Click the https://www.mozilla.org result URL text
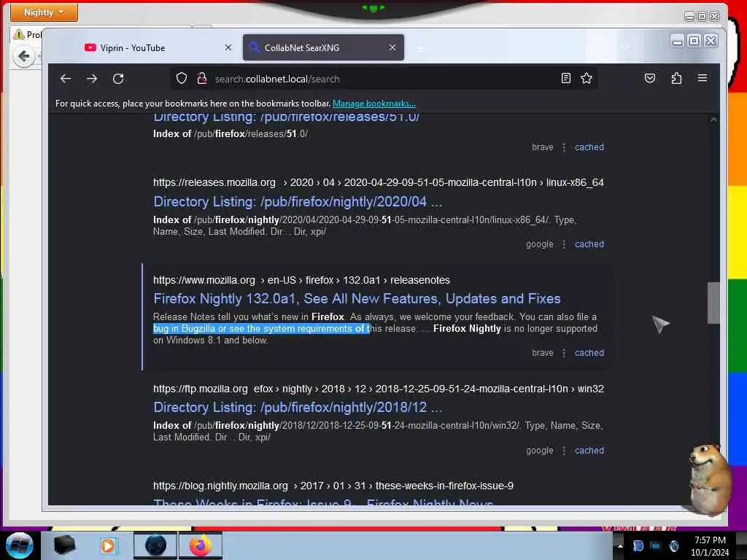This screenshot has width=747, height=560. (204, 280)
